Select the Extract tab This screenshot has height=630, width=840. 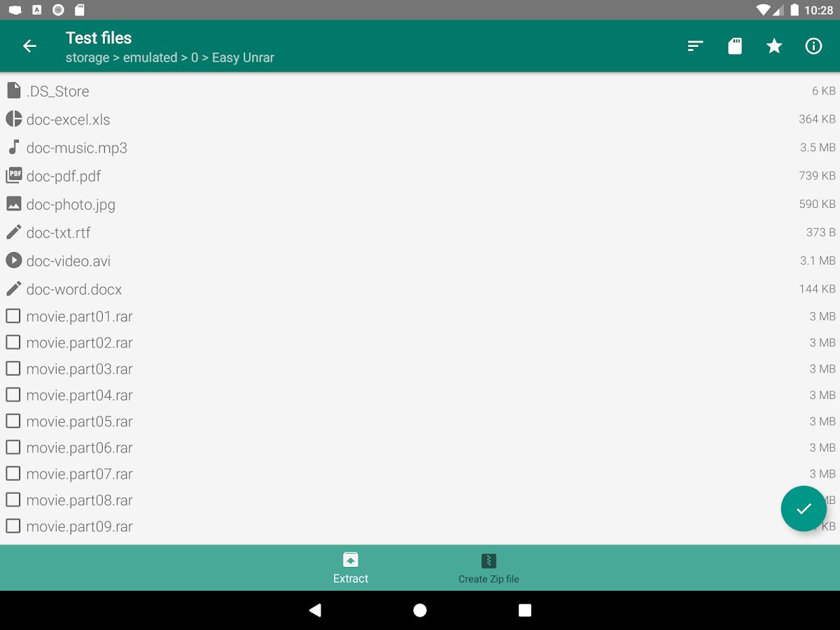click(x=351, y=568)
